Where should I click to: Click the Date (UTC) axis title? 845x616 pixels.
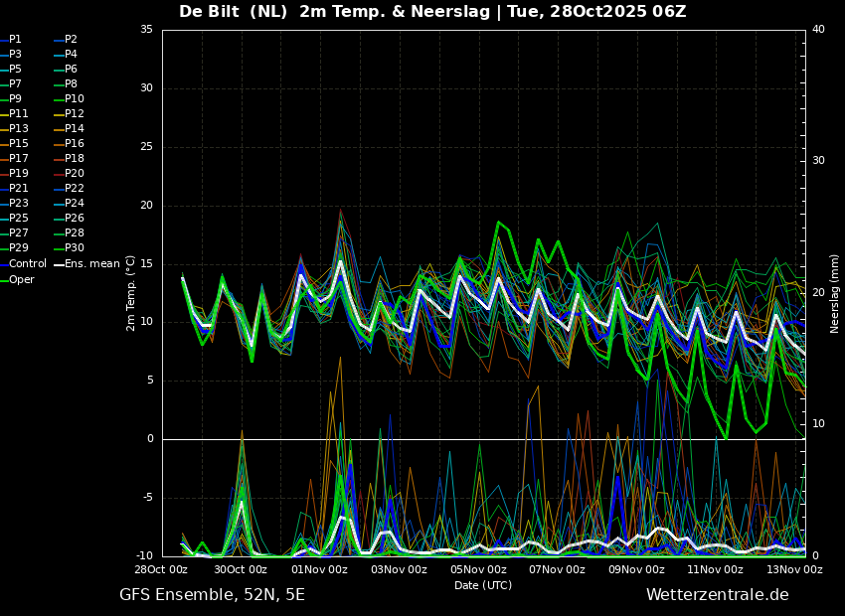click(483, 585)
